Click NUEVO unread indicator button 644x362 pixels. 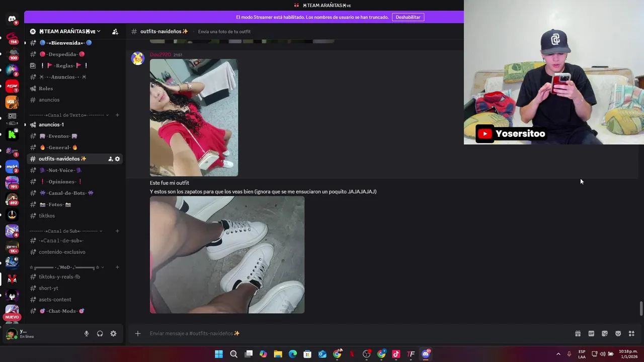[12, 317]
